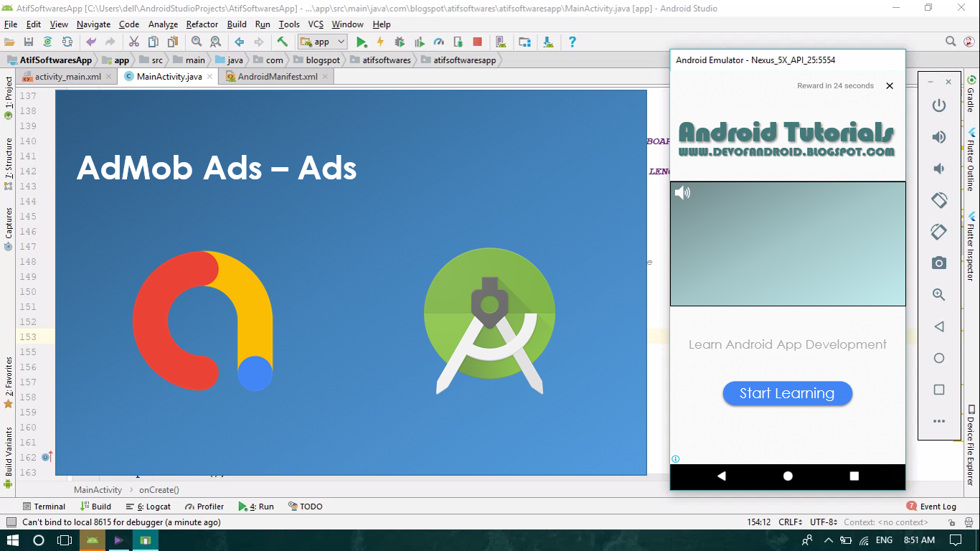
Task: Click the Help question mark icon
Action: pyautogui.click(x=572, y=42)
